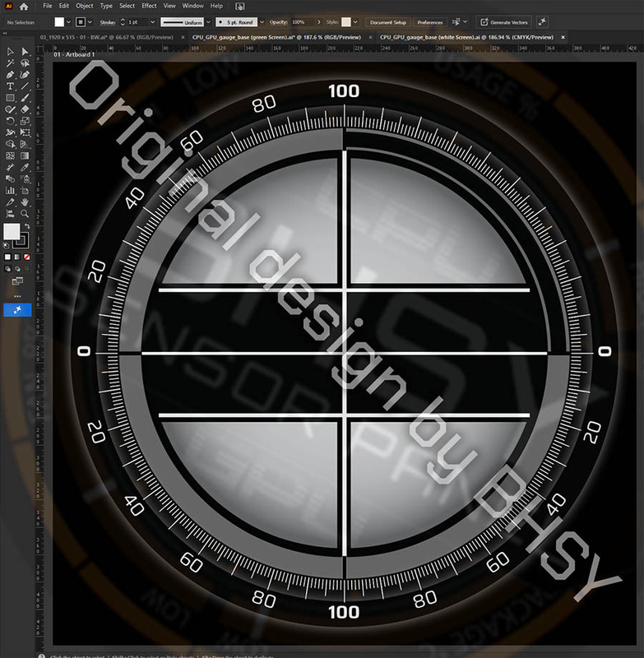Viewport: 644px width, 658px height.
Task: Select the Direct Selection tool
Action: [x=25, y=52]
